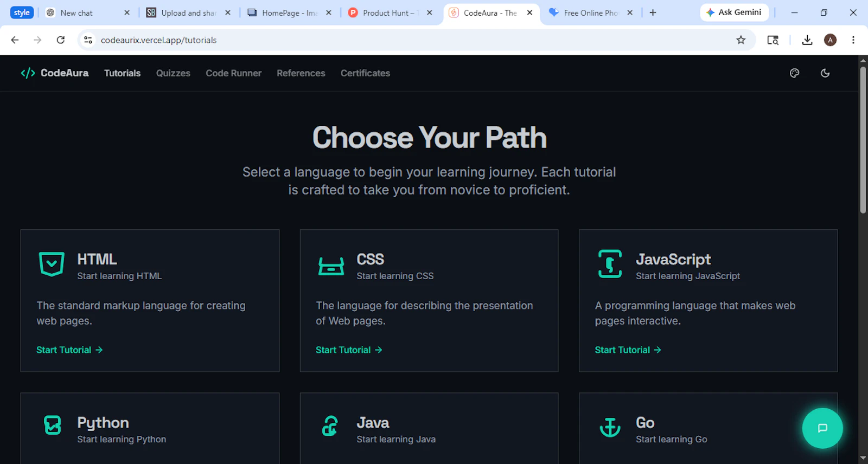The image size is (868, 464).
Task: Click 'Start learning Go' subtitle
Action: pyautogui.click(x=672, y=440)
